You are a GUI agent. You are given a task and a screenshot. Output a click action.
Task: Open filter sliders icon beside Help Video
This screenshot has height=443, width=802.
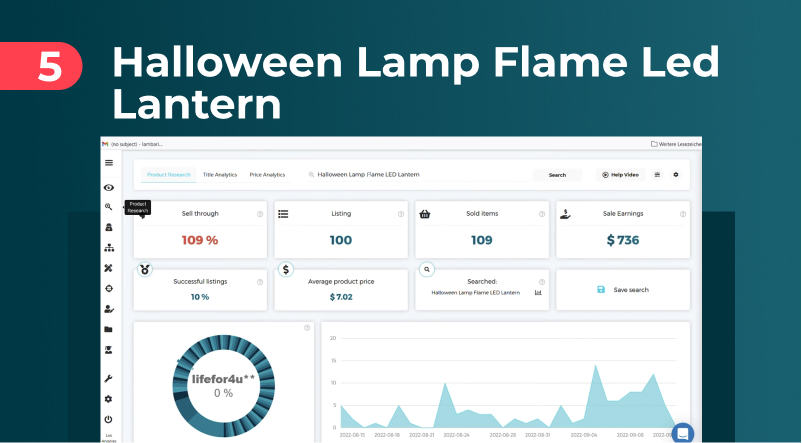[657, 174]
